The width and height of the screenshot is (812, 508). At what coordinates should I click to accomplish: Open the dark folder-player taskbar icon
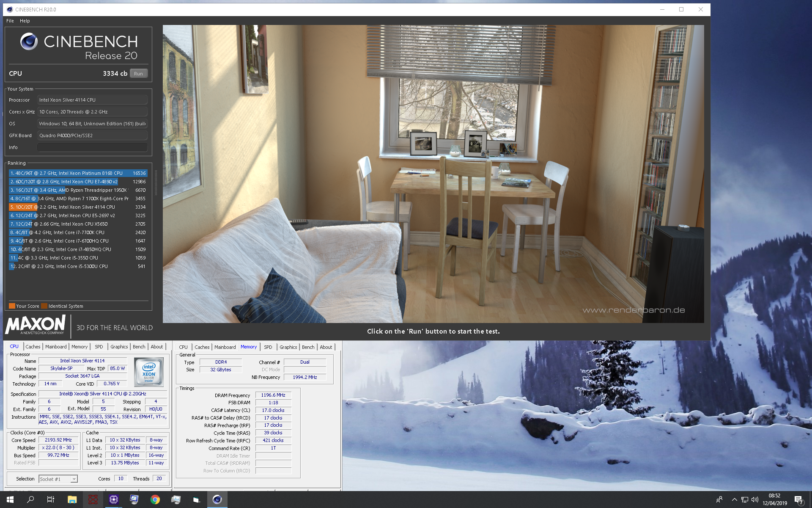pyautogui.click(x=196, y=500)
